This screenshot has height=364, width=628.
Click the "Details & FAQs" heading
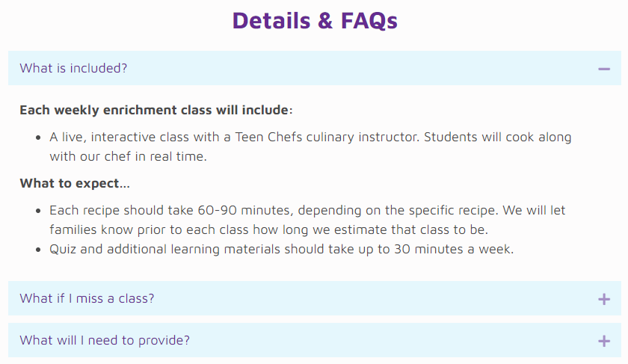(315, 21)
